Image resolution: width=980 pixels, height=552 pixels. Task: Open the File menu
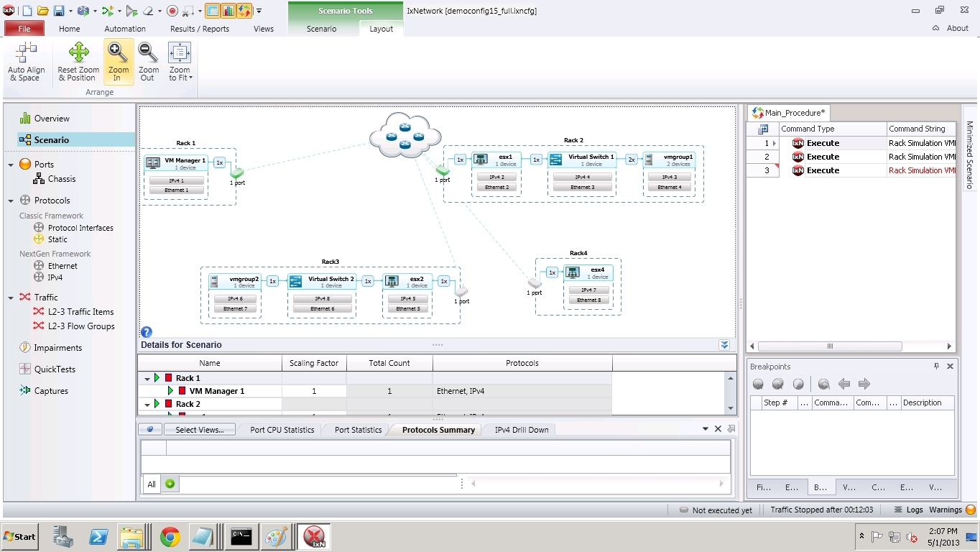(24, 29)
